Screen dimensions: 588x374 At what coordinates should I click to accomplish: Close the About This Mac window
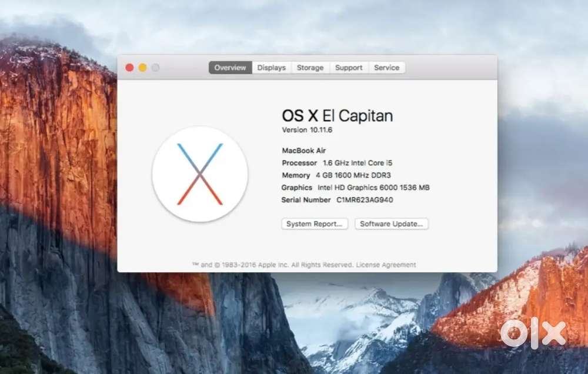coord(129,68)
